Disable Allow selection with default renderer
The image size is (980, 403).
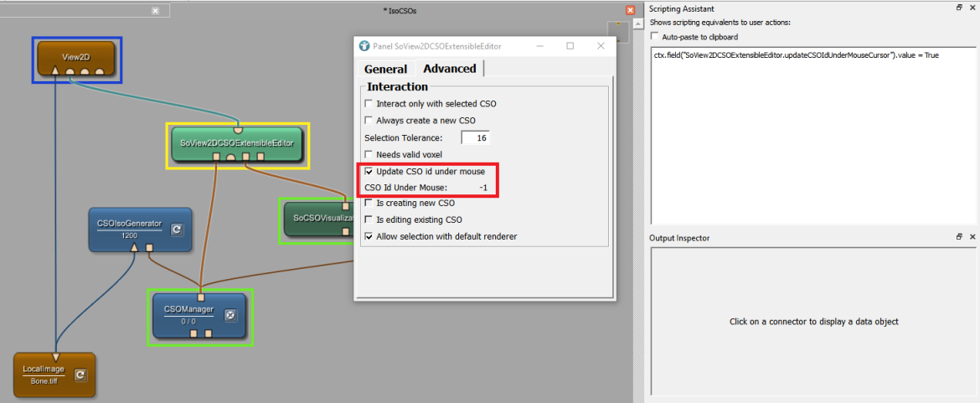tap(369, 236)
